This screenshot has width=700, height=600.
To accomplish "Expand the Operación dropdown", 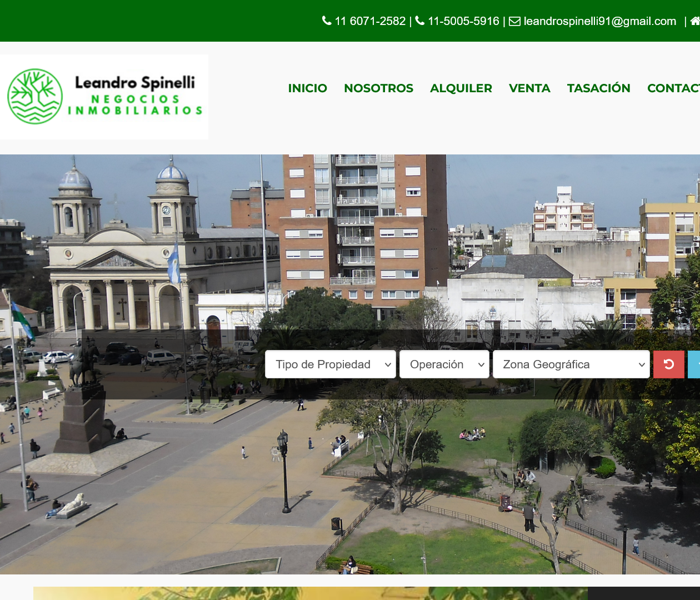I will coord(444,364).
